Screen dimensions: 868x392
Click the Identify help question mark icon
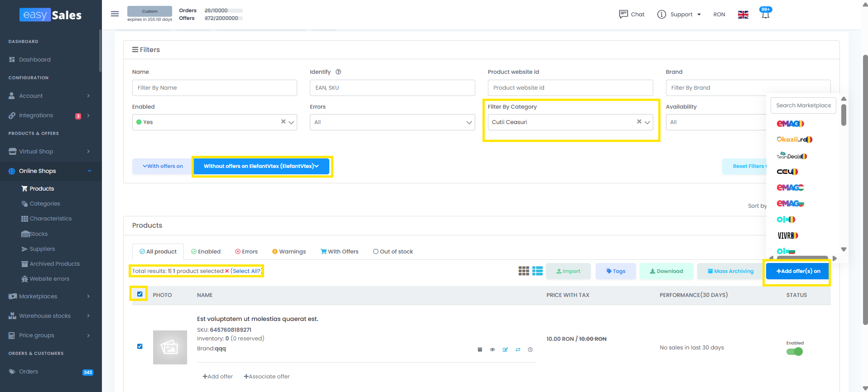(x=338, y=72)
